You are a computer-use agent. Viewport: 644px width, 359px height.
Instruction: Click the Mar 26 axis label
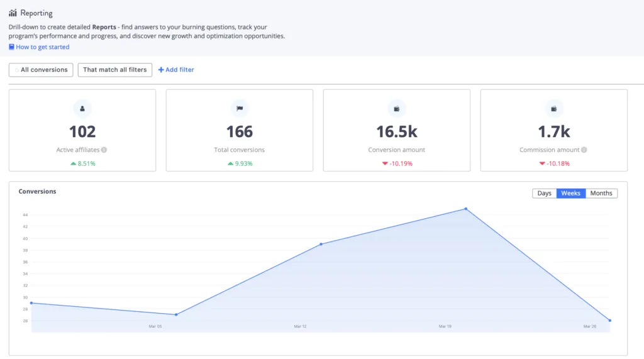click(x=590, y=326)
